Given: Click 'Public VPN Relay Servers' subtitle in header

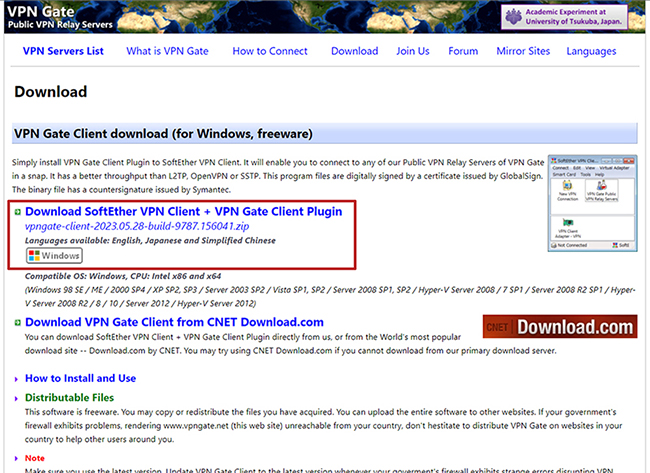Looking at the screenshot, I should pos(60,24).
